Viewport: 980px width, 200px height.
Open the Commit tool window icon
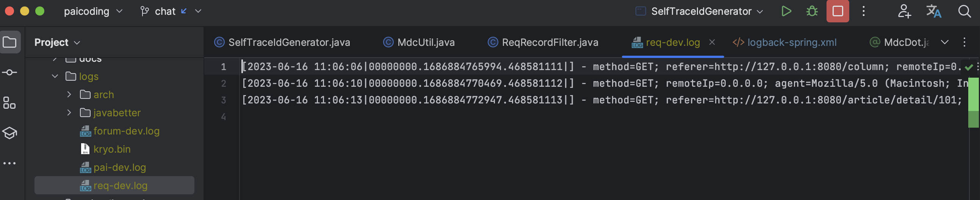[x=10, y=72]
